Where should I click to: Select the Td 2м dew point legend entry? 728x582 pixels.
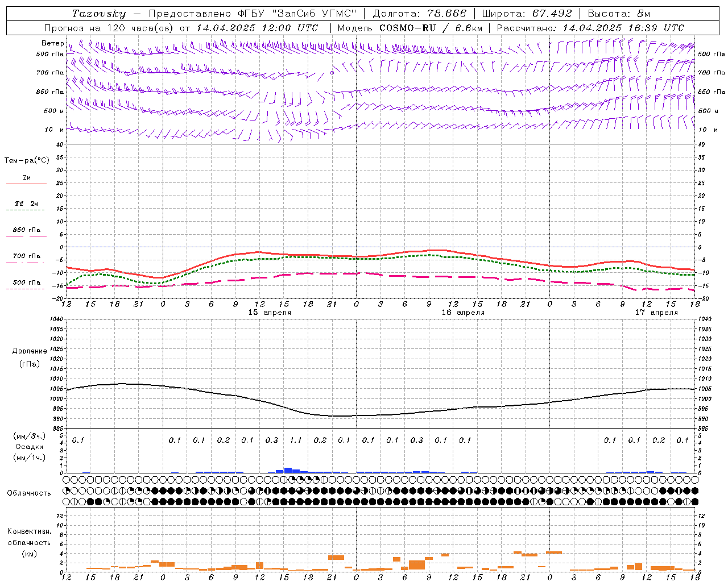[x=27, y=203]
